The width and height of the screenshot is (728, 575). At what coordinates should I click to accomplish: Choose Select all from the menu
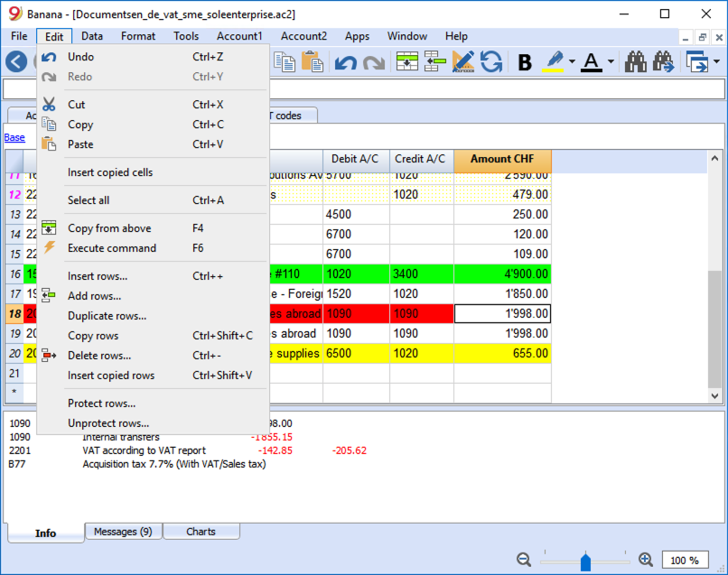point(153,200)
